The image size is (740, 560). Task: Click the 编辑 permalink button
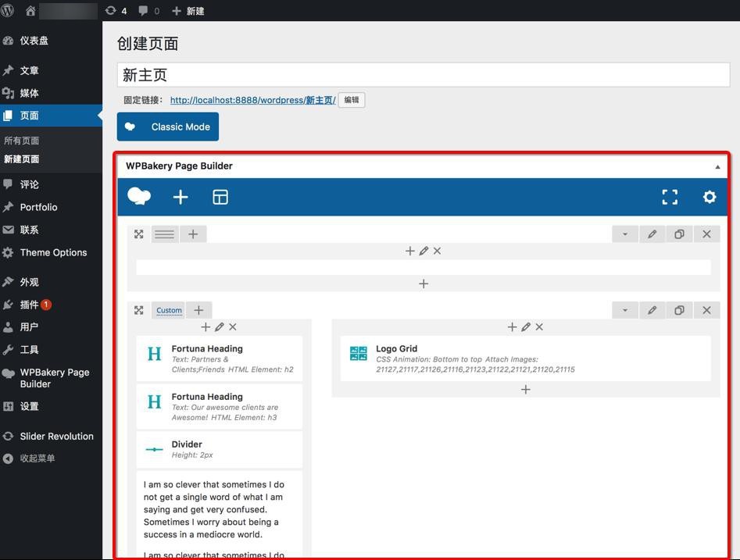pyautogui.click(x=352, y=100)
